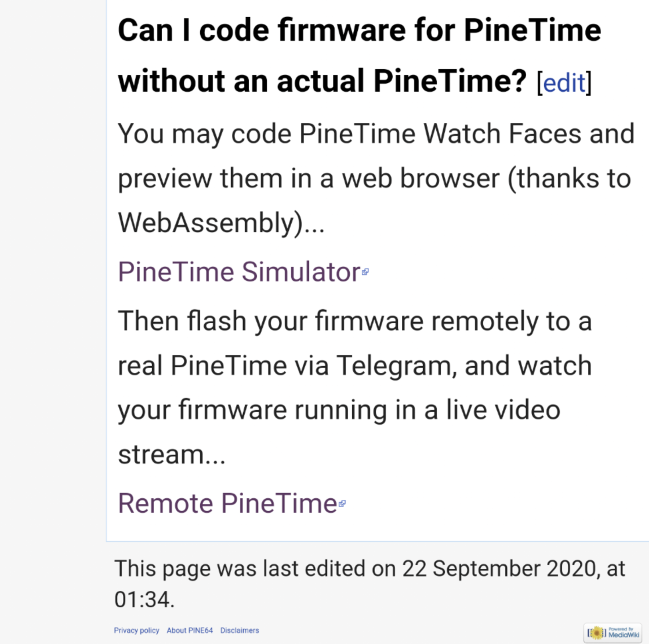Viewport: 649px width, 644px height.
Task: Click the 01:34 timestamp in footer
Action: coord(143,600)
